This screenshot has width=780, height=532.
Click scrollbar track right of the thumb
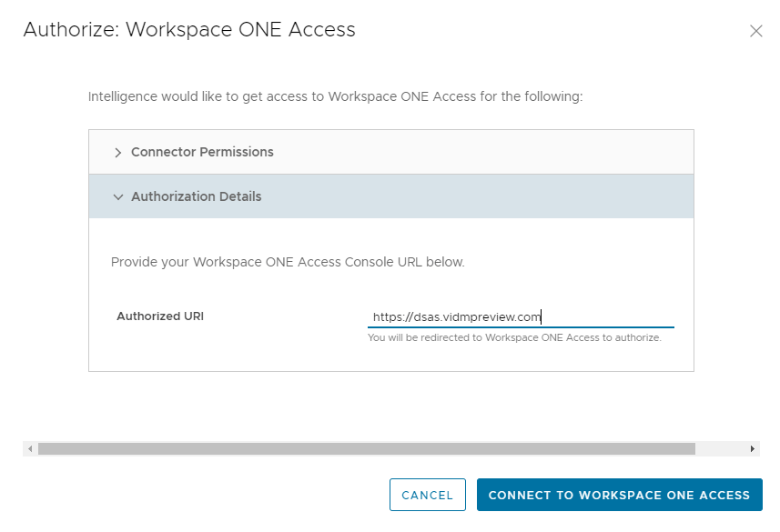click(721, 449)
